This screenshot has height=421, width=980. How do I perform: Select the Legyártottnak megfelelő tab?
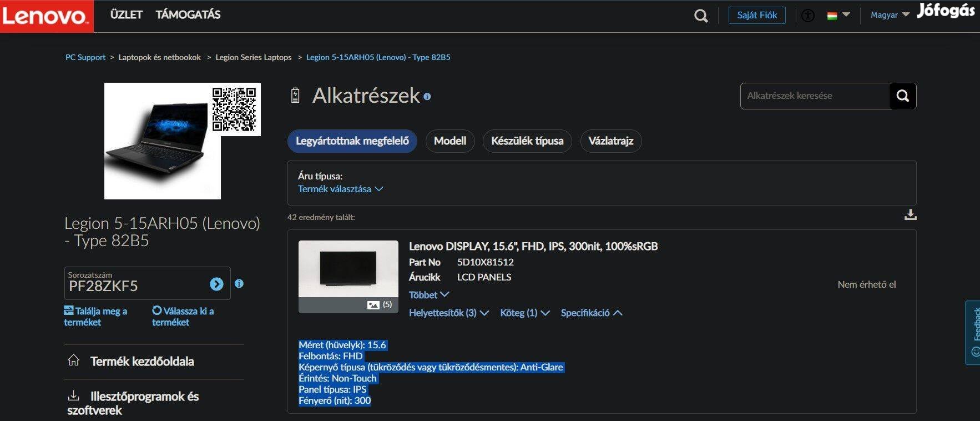point(352,141)
